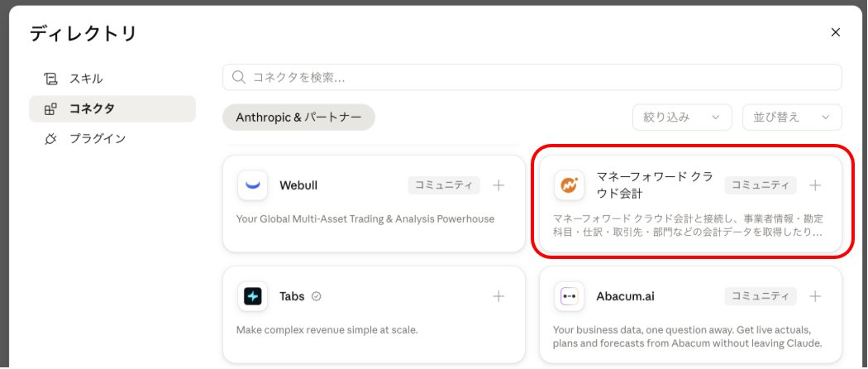Click 'Make complex revenue simple at scale.' text
The width and height of the screenshot is (868, 369).
[x=327, y=330]
